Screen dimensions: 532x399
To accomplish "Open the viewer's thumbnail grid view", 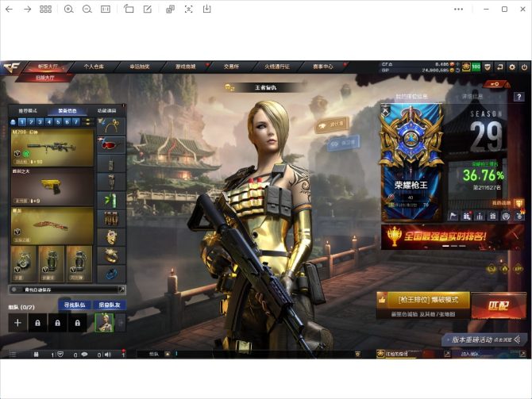I will (x=45, y=10).
